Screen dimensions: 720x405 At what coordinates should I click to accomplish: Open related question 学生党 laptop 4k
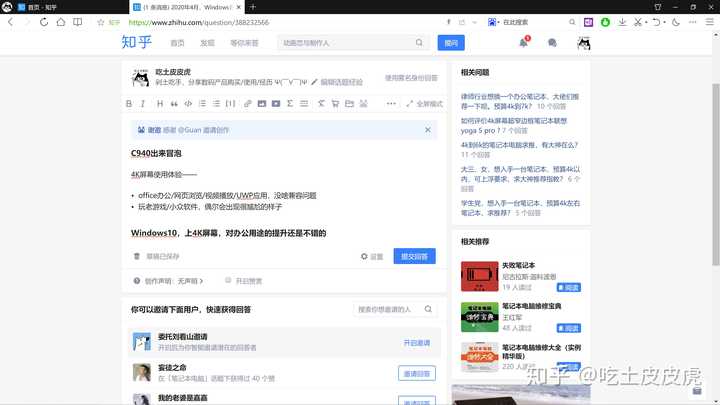[520, 208]
